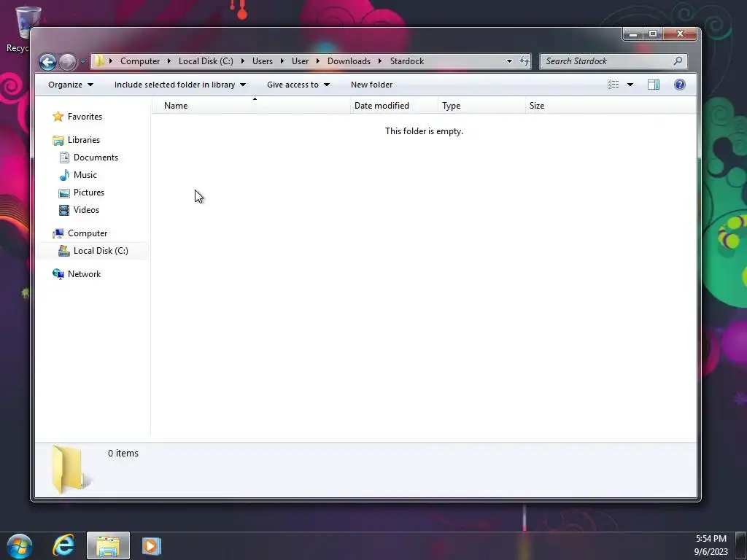Sort by the Type column header
747x560 pixels.
click(x=482, y=106)
